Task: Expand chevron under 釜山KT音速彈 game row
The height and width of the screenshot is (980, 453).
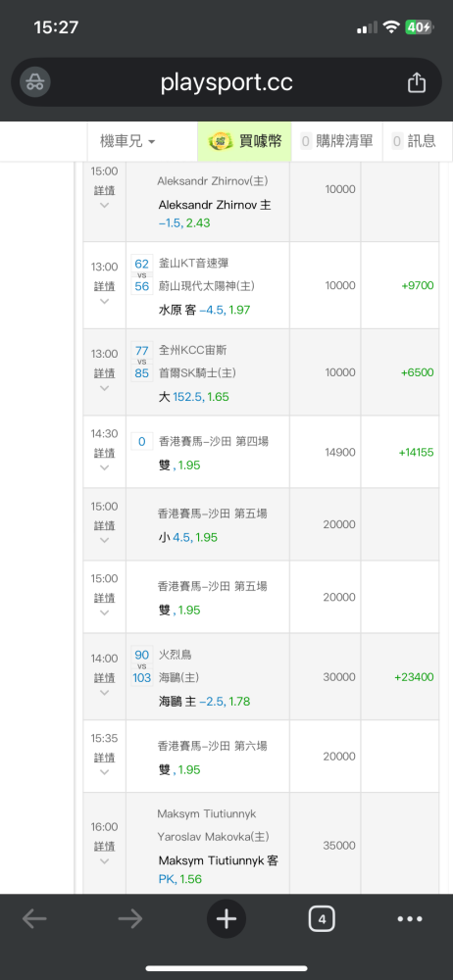Action: click(x=105, y=301)
